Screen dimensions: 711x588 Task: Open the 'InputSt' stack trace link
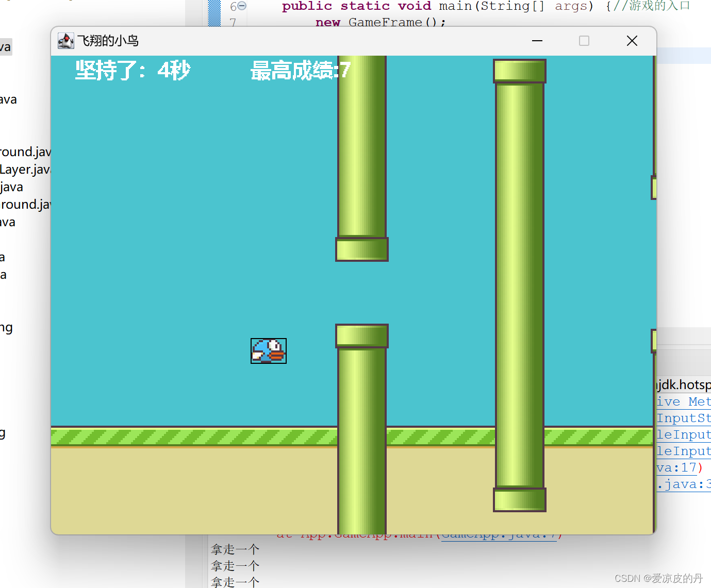click(684, 418)
